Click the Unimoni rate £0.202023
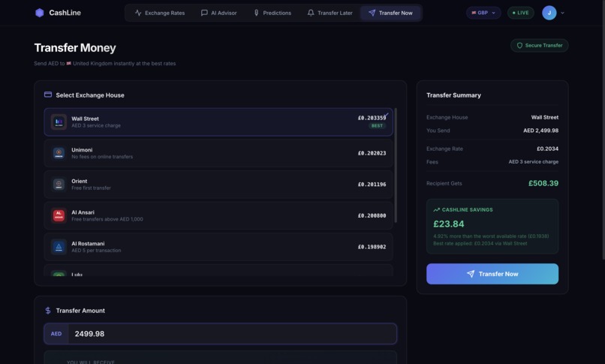605x364 pixels. pos(372,153)
